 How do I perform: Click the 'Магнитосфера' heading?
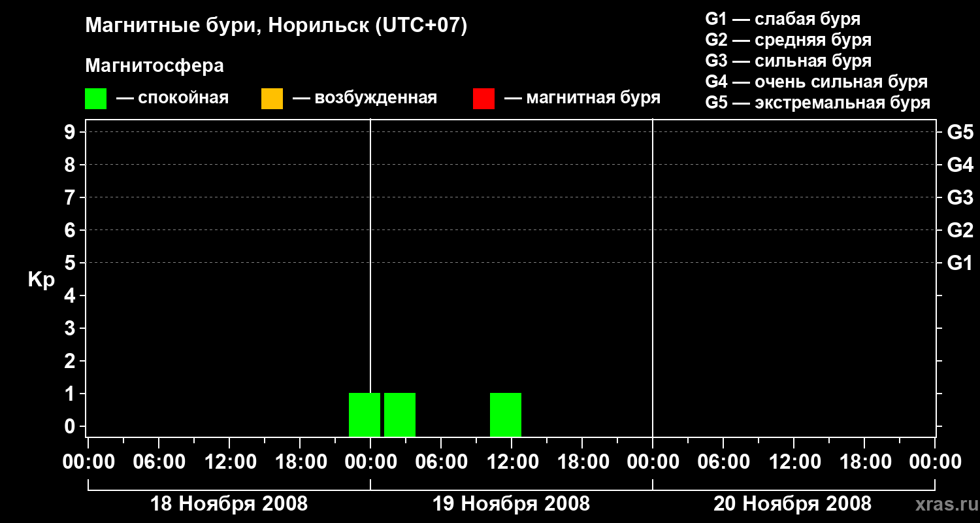154,66
